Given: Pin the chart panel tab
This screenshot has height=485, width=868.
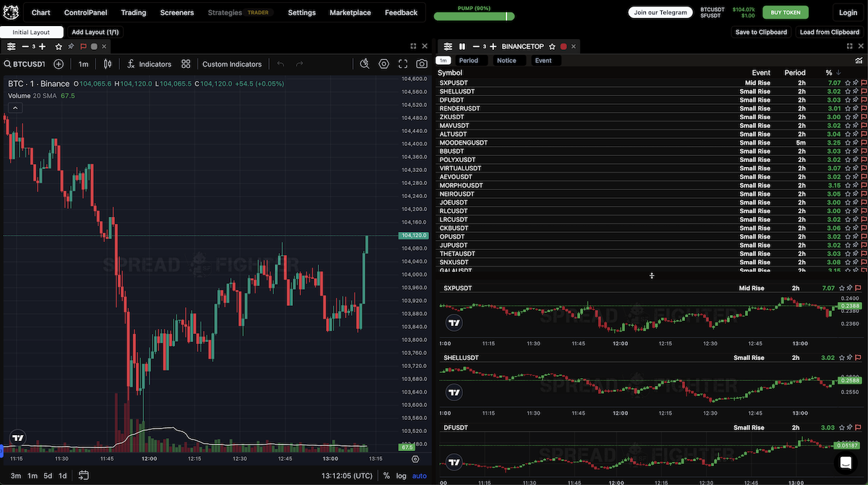Looking at the screenshot, I should 71,46.
